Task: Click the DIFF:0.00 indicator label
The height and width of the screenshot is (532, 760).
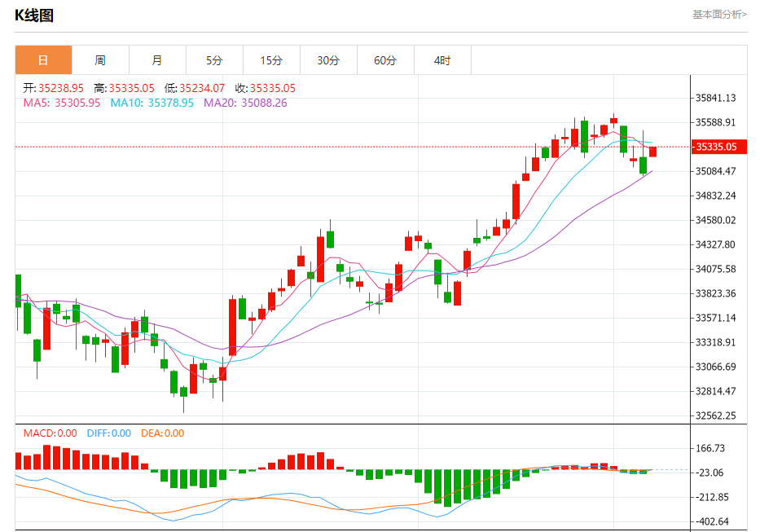Action: 108,433
